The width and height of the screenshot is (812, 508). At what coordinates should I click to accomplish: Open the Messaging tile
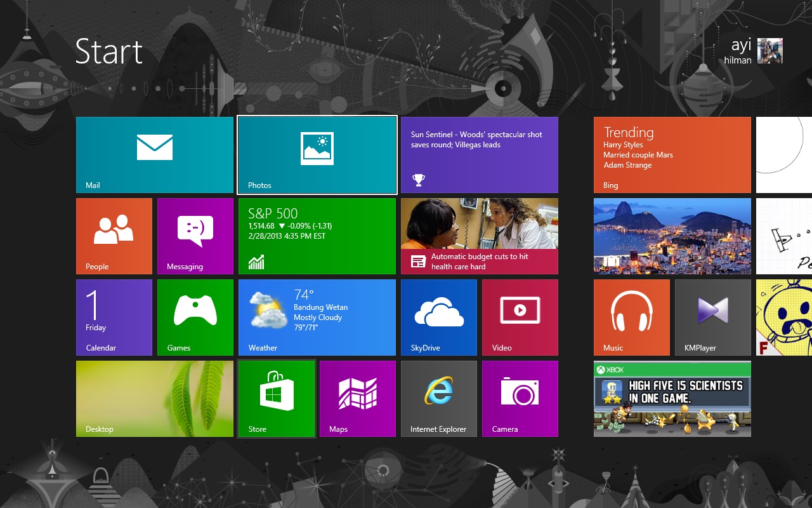tap(195, 236)
